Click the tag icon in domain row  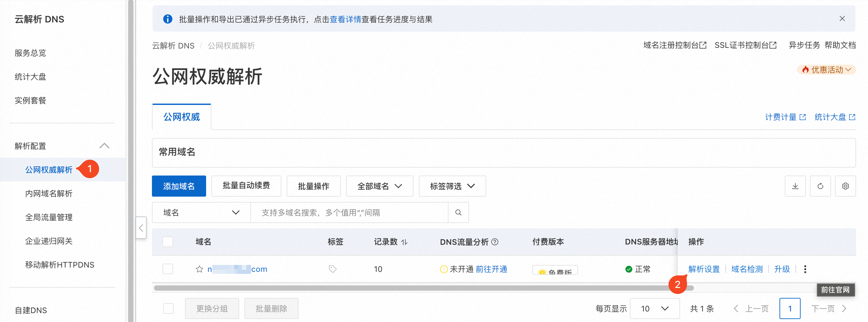(x=333, y=269)
